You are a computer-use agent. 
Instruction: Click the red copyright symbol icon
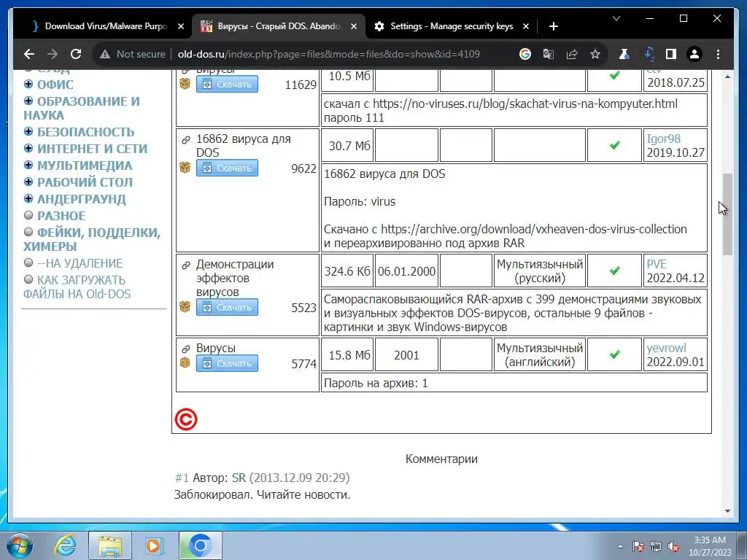click(186, 419)
